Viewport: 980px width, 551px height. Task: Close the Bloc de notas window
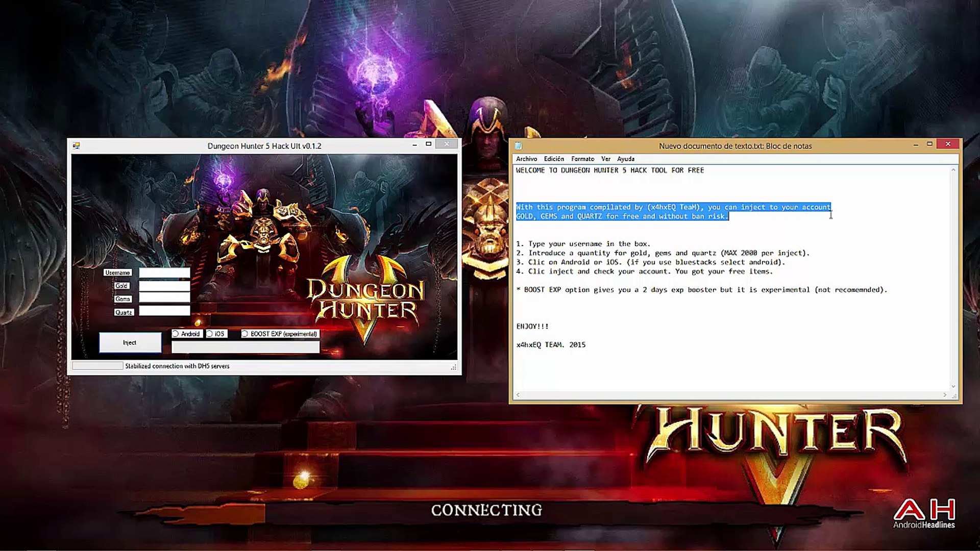pyautogui.click(x=948, y=144)
